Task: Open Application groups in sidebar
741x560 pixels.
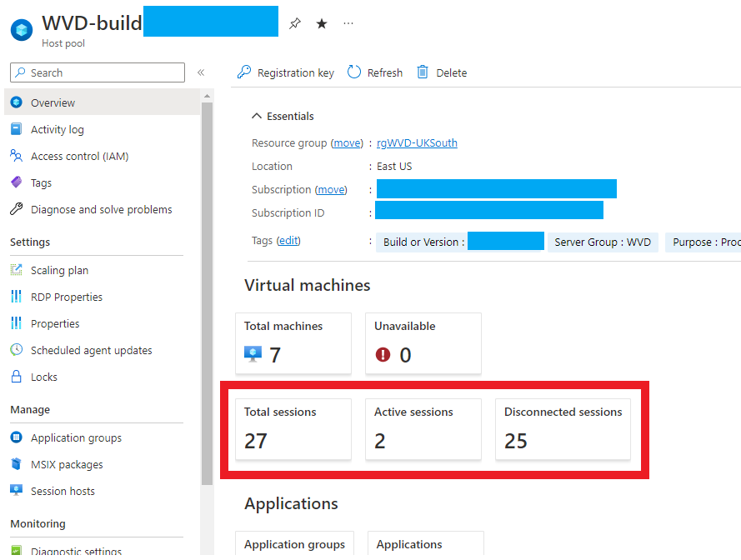Action: 102,438
